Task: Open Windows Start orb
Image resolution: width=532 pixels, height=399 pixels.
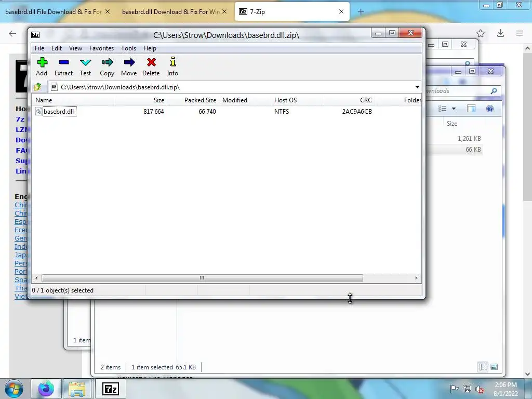Action: coord(14,389)
